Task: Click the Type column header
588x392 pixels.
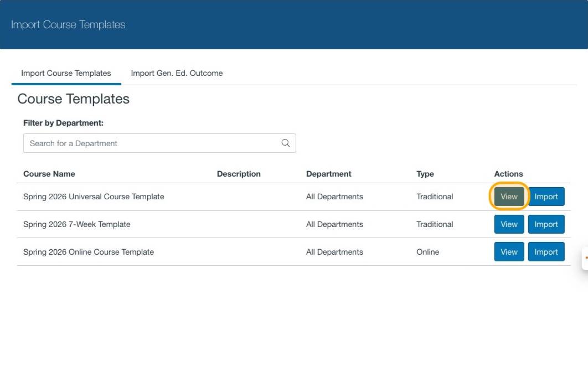Action: [425, 174]
